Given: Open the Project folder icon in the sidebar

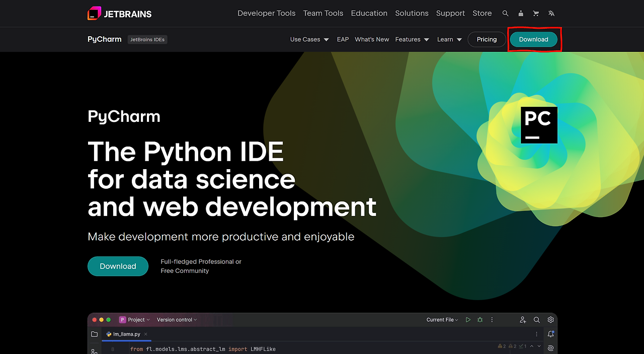Looking at the screenshot, I should tap(94, 333).
